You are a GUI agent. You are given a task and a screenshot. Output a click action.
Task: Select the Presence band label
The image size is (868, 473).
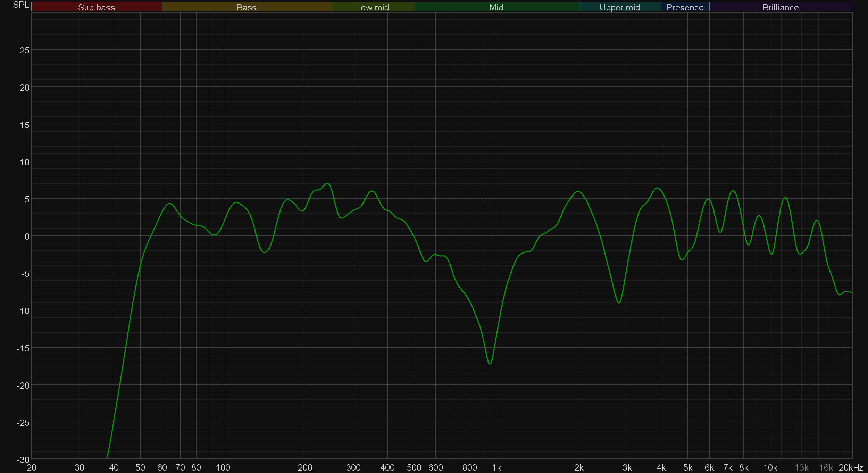point(685,7)
